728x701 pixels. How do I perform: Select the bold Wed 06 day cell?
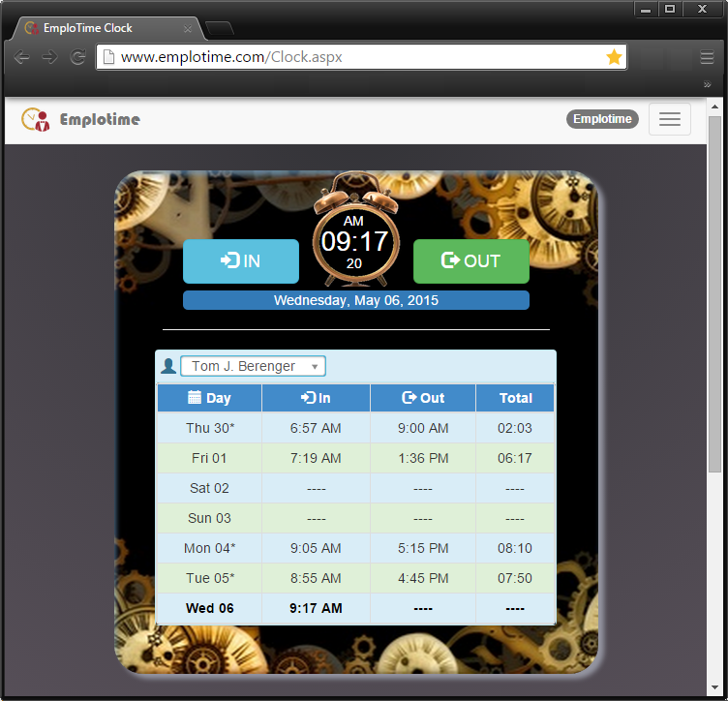coord(210,608)
